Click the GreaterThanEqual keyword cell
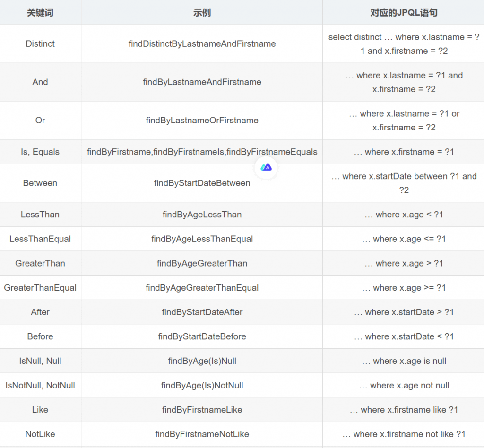 click(x=40, y=288)
